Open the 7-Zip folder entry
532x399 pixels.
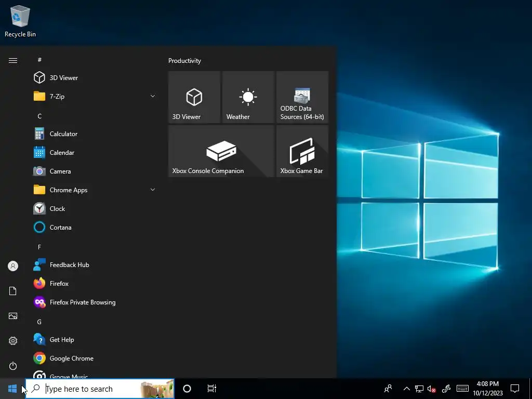pyautogui.click(x=95, y=96)
